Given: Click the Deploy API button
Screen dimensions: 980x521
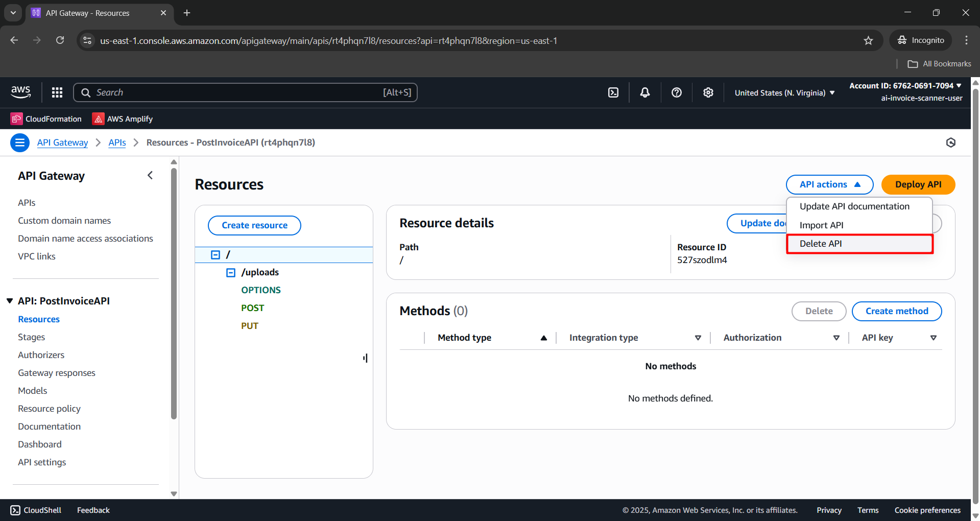Looking at the screenshot, I should point(918,184).
